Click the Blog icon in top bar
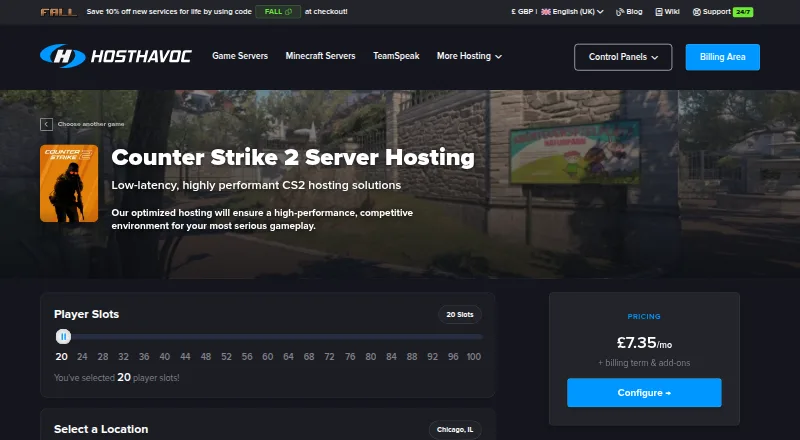 [620, 12]
